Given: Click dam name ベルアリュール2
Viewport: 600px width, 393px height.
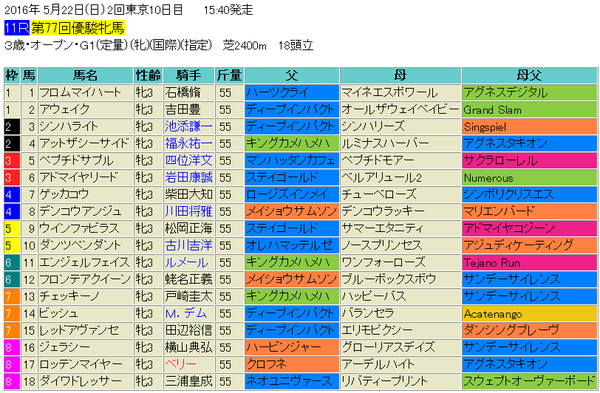Looking at the screenshot, I should click(x=382, y=177).
